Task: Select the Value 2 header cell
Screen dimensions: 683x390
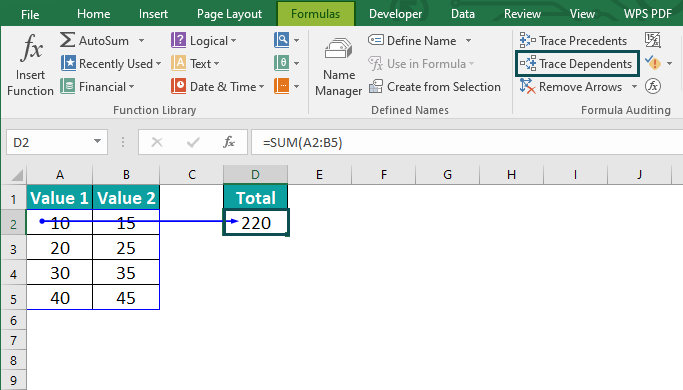Action: click(126, 197)
